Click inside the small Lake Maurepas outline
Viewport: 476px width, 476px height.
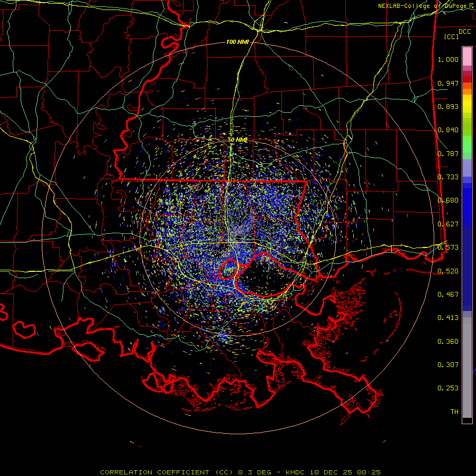tap(228, 269)
